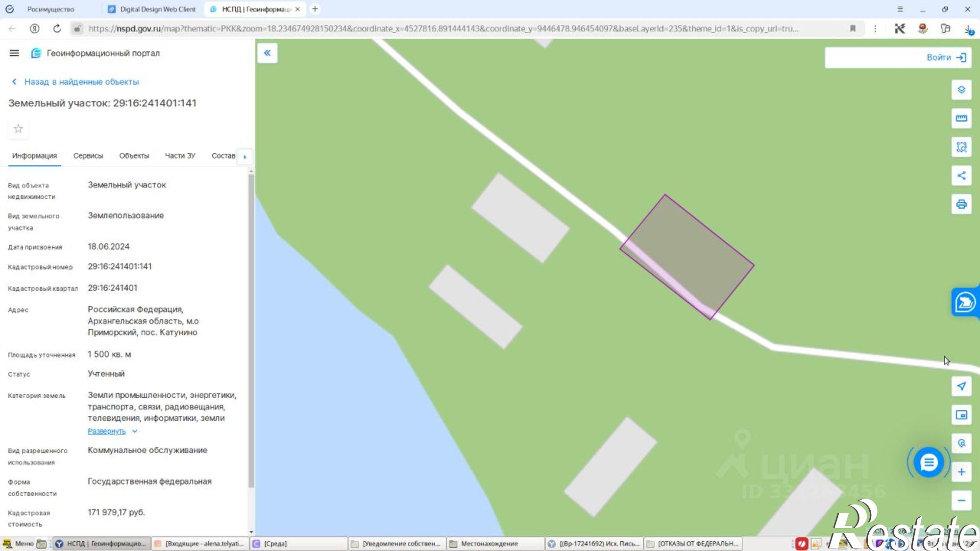Zoom out with the minus button
Viewport: 980px width, 551px height.
[961, 501]
